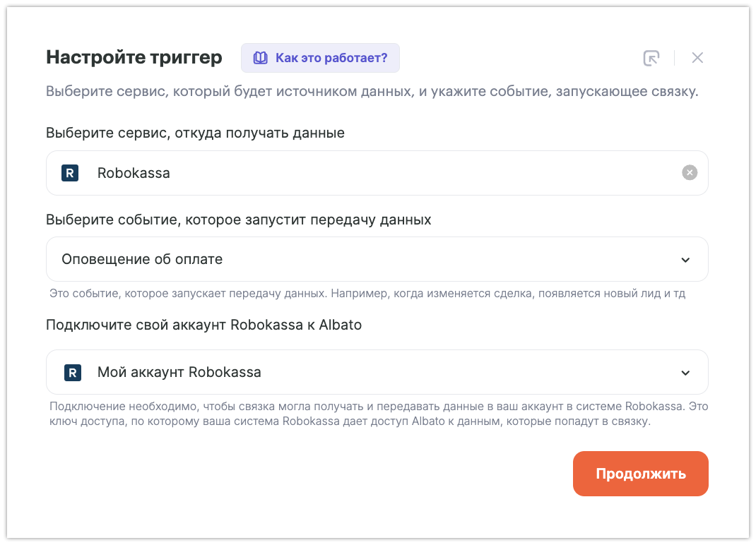Click the Robokassa logo in service field
The image size is (756, 545).
pyautogui.click(x=70, y=173)
